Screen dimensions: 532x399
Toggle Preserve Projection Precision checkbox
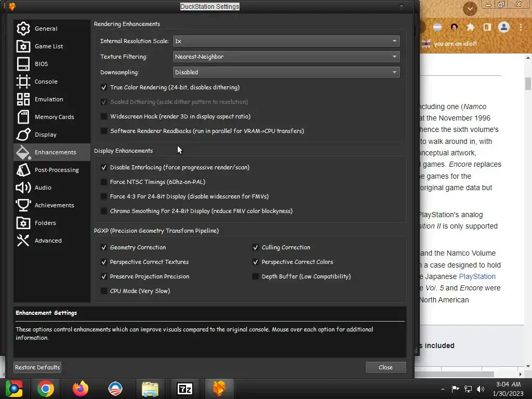click(104, 276)
